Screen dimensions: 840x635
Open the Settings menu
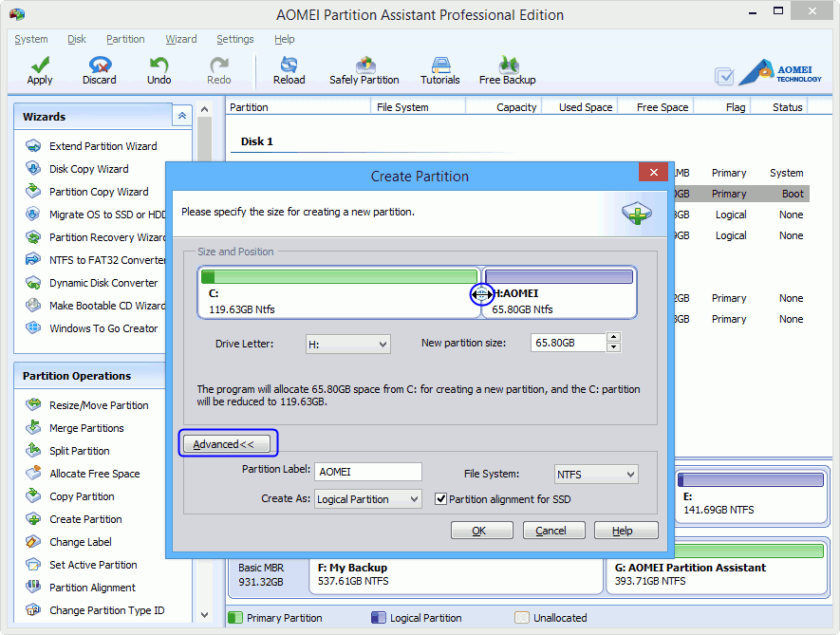coord(235,39)
